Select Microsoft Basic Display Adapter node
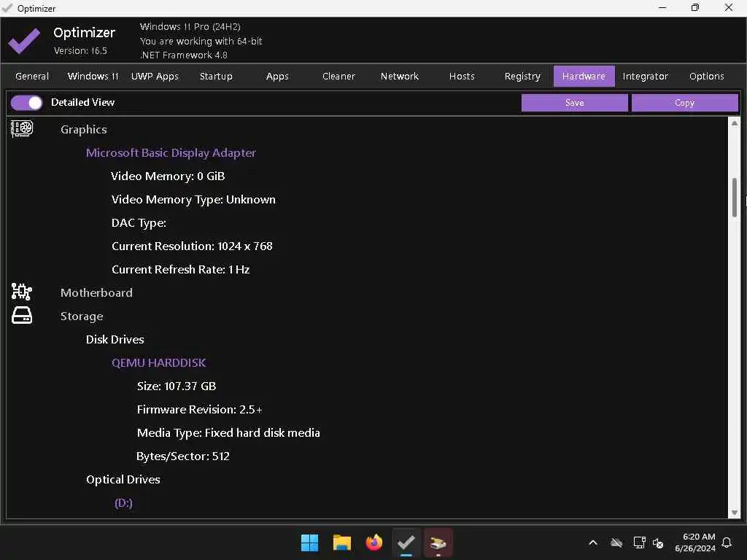Screen dimensions: 747x560 [171, 153]
